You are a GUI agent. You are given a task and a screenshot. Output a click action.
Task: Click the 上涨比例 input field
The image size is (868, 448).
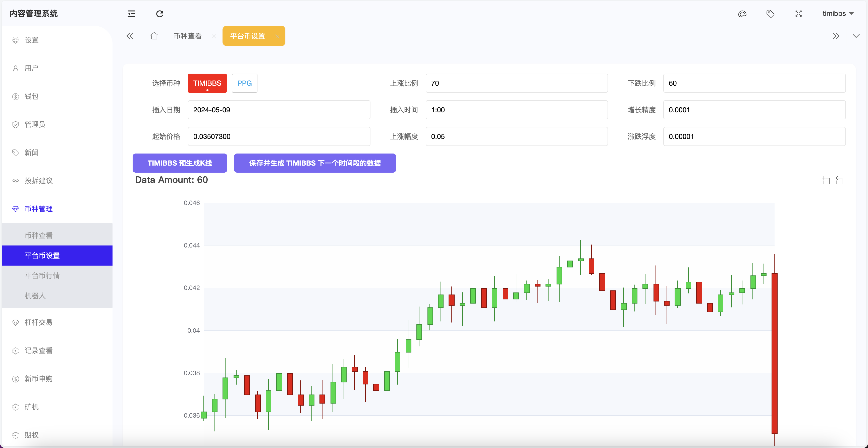pyautogui.click(x=517, y=83)
